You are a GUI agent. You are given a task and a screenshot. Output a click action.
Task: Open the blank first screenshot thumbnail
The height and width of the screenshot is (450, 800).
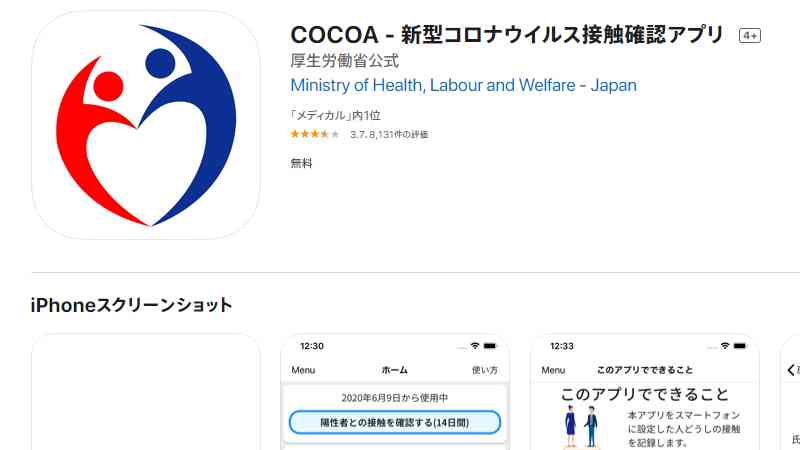(146, 392)
